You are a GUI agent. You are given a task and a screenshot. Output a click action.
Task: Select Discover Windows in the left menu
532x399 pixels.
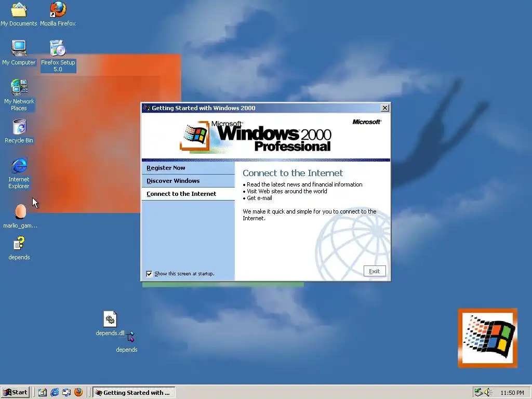[x=188, y=181]
